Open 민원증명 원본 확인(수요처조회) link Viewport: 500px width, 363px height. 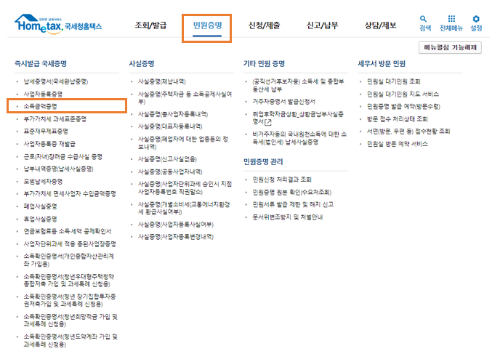click(292, 192)
